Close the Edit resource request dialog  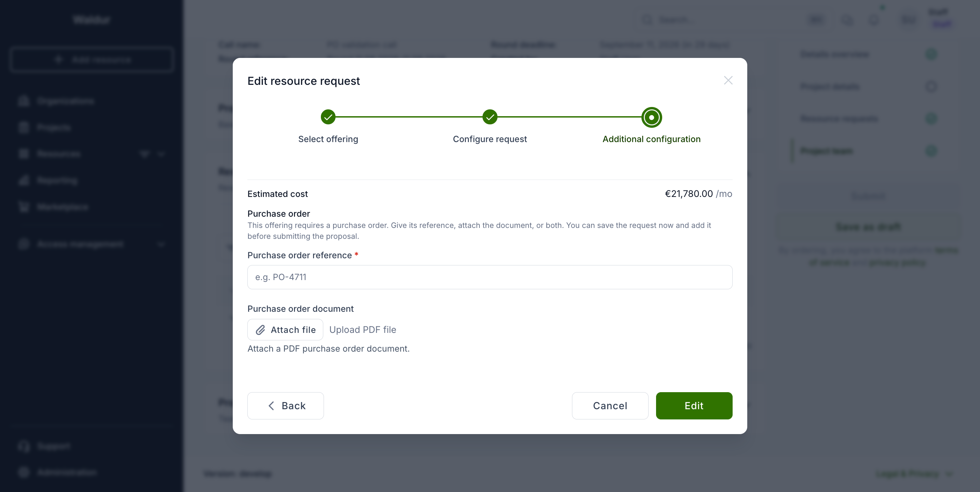[728, 80]
